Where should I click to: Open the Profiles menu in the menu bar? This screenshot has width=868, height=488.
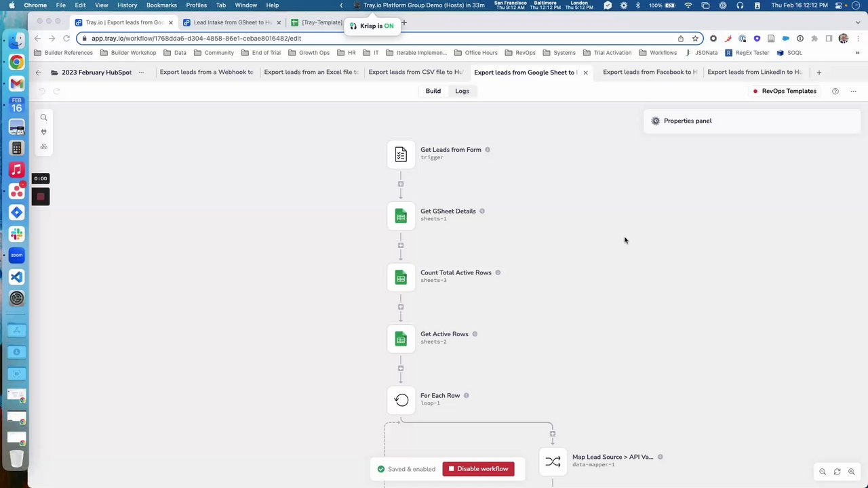tap(196, 5)
